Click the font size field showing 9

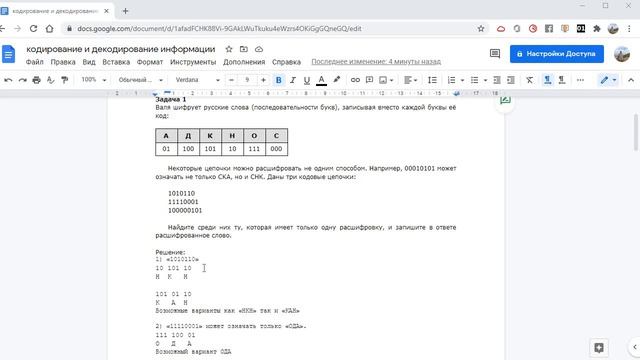coord(247,80)
